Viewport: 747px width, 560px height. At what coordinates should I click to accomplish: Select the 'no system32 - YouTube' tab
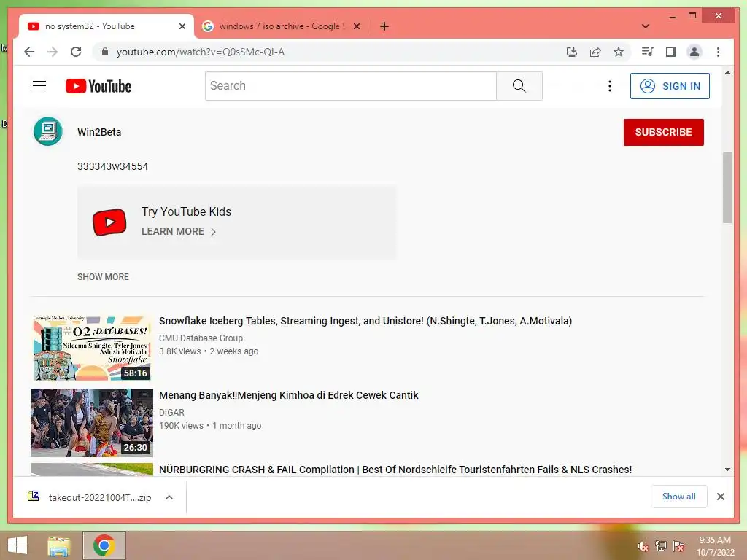[106, 26]
